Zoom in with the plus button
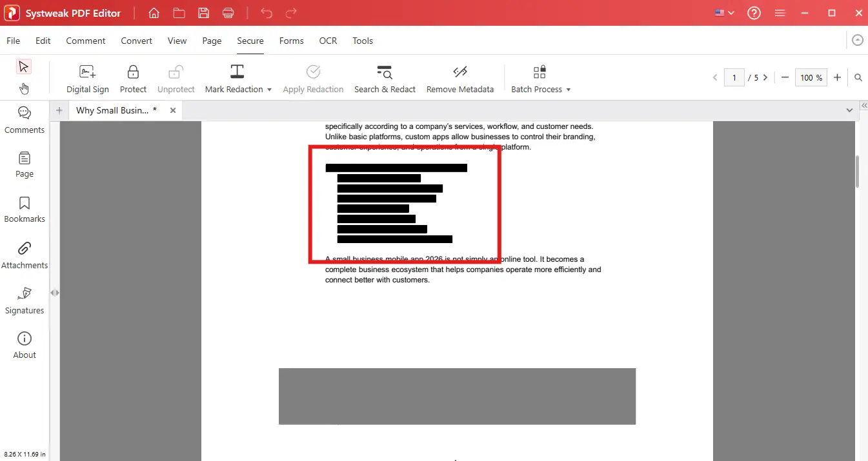Viewport: 868px width, 461px height. [x=837, y=77]
